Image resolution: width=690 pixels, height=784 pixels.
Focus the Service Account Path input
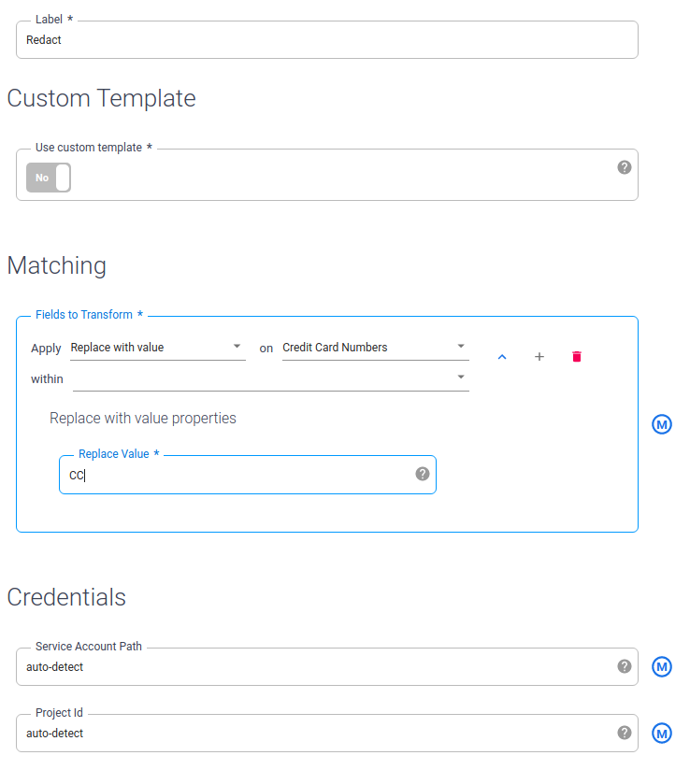click(309, 667)
